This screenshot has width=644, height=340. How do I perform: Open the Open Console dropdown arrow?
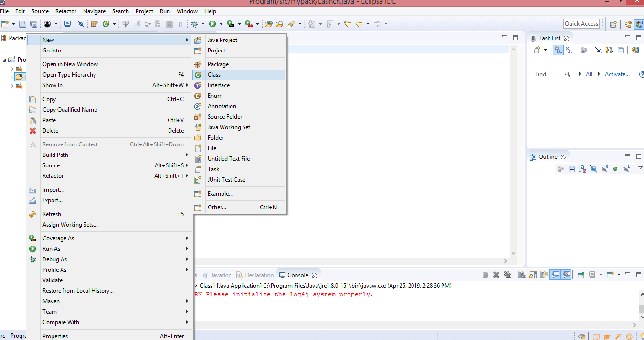619,275
